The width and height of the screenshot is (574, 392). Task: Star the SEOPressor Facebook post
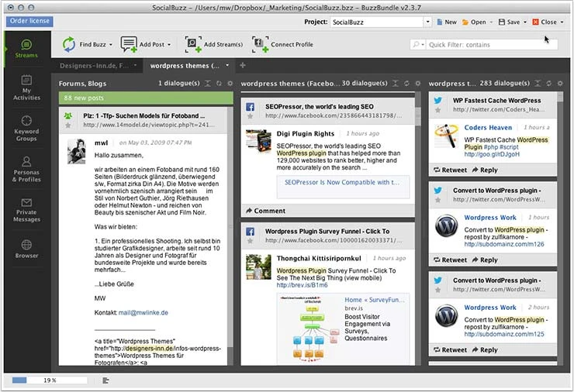click(x=250, y=116)
